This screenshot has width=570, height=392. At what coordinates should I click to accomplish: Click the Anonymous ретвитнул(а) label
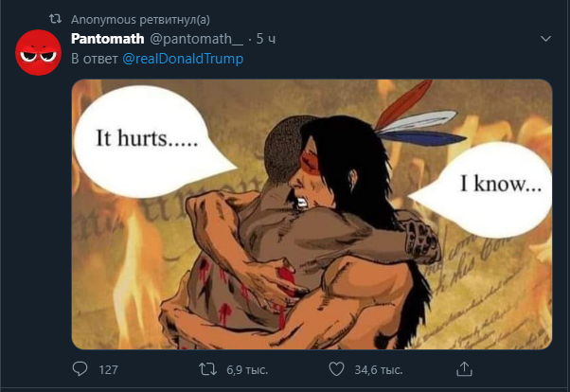pyautogui.click(x=140, y=19)
